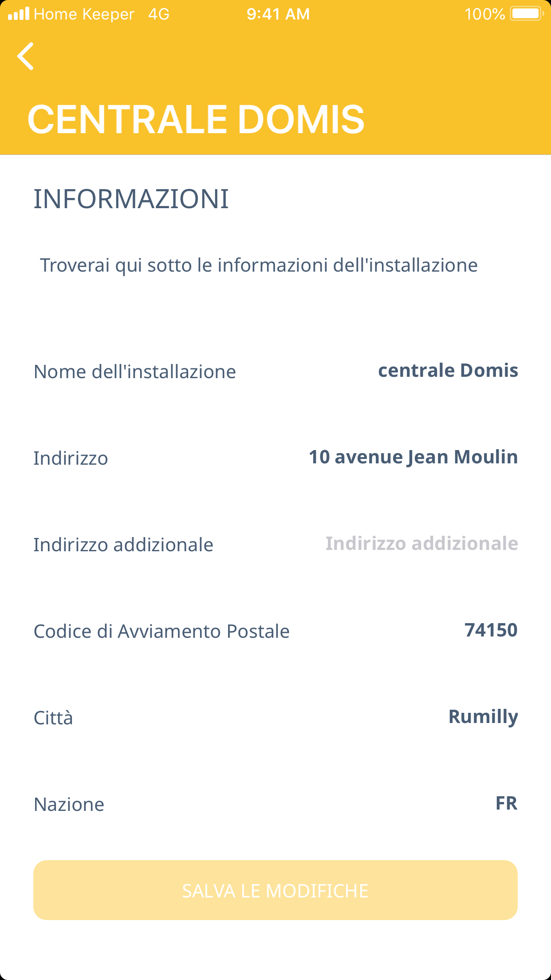
Task: Focus the greyed-out additional address placeholder field
Action: [x=421, y=544]
